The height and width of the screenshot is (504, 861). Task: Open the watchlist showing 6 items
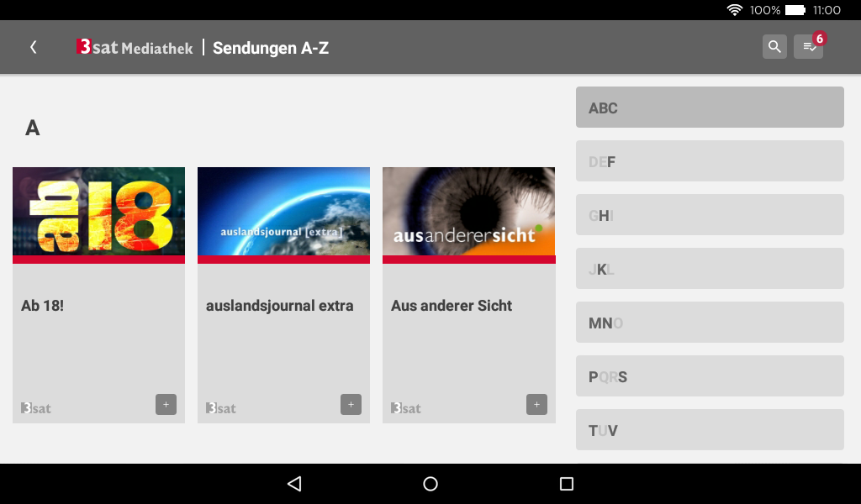click(807, 47)
